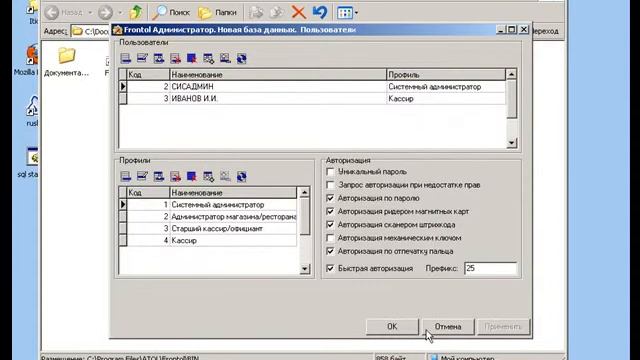The image size is (640, 360).
Task: Click down arrow of Профили table scrollbar
Action: 304,269
